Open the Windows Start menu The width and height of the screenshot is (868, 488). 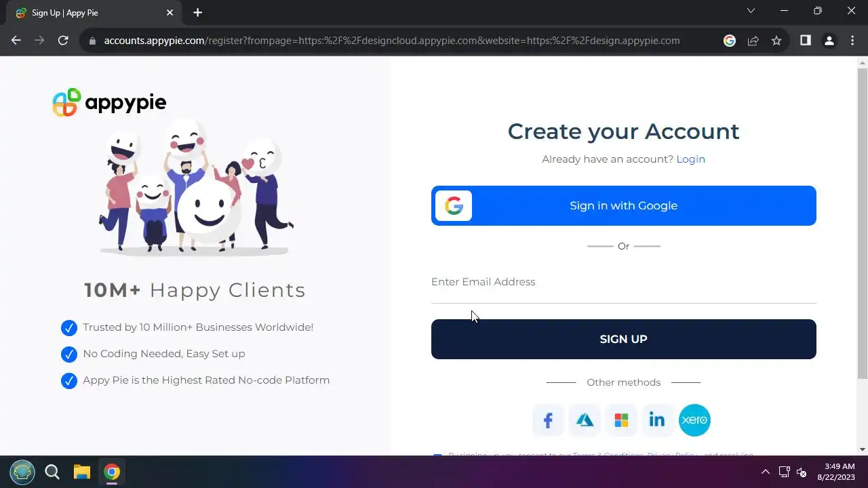pyautogui.click(x=22, y=472)
